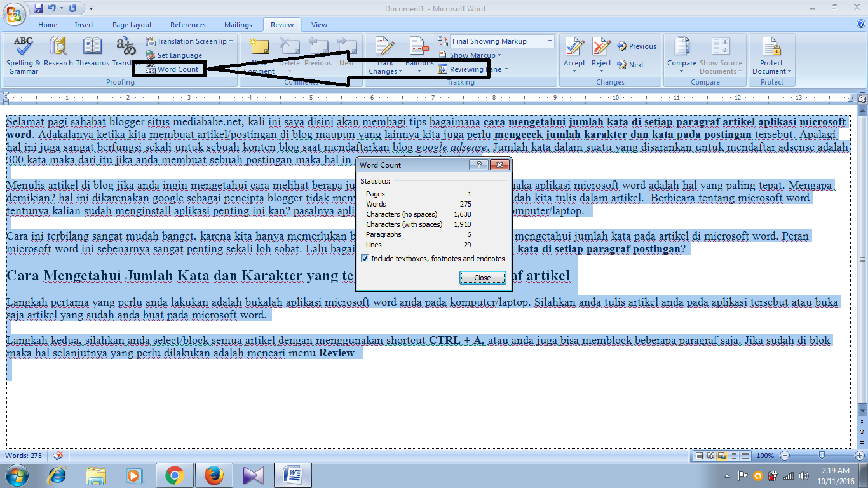Go to Next change in Changes group
868x488 pixels.
630,65
